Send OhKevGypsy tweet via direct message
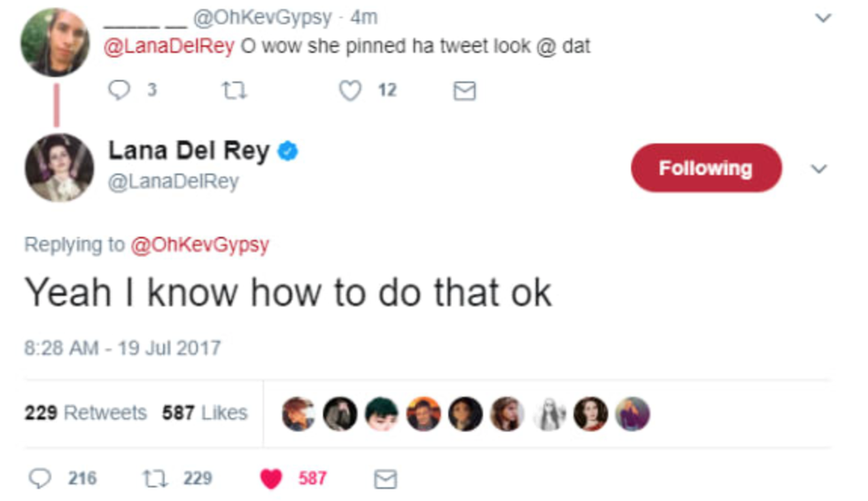868x501 pixels. [464, 90]
